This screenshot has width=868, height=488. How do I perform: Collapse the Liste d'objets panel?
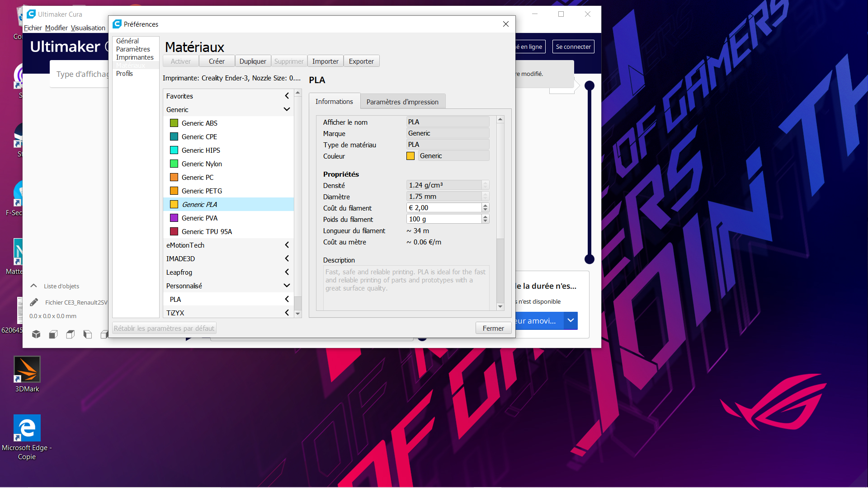tap(33, 286)
